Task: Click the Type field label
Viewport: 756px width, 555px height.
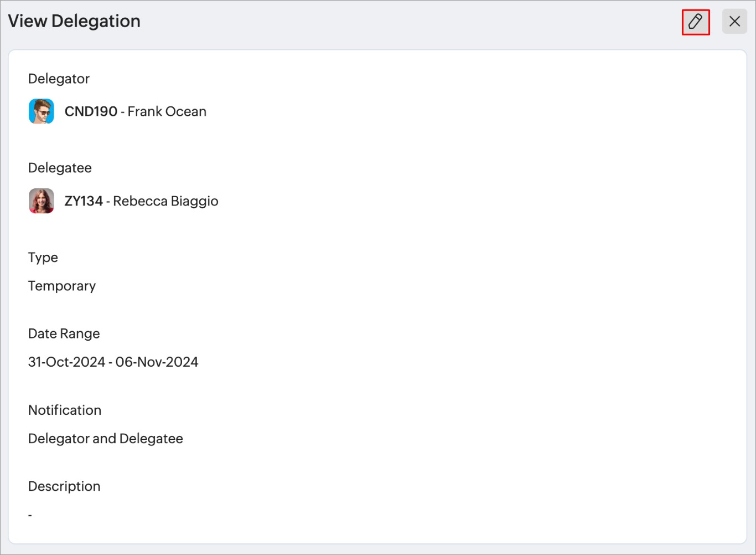Action: (x=43, y=258)
